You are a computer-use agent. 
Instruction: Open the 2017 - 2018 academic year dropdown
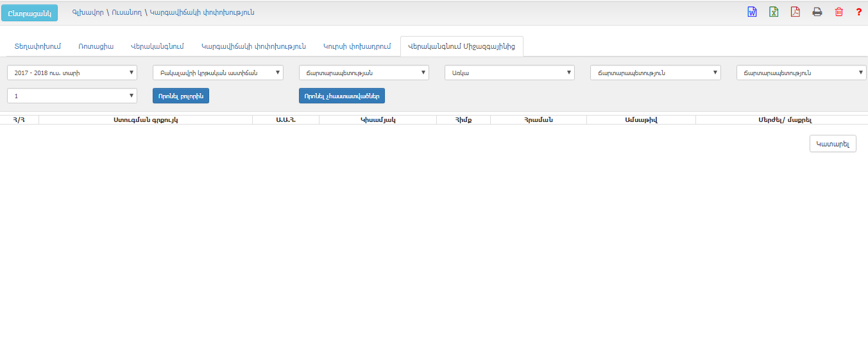(72, 73)
